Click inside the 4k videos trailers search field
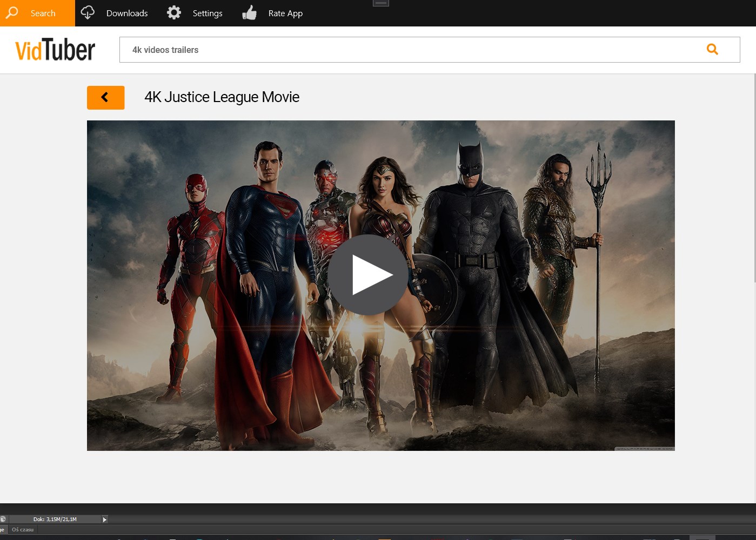Image resolution: width=756 pixels, height=540 pixels. 378,49
